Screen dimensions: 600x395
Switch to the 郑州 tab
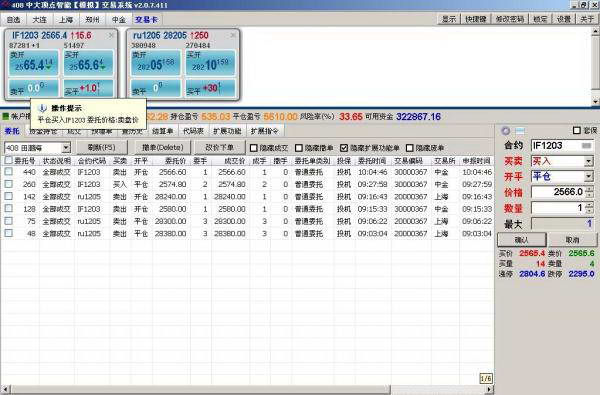tap(92, 19)
